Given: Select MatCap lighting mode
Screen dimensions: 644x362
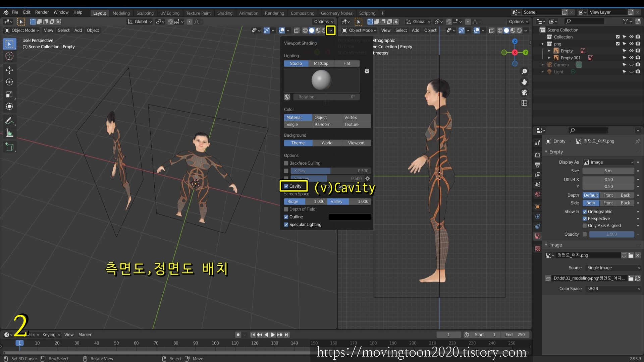Looking at the screenshot, I should 321,64.
